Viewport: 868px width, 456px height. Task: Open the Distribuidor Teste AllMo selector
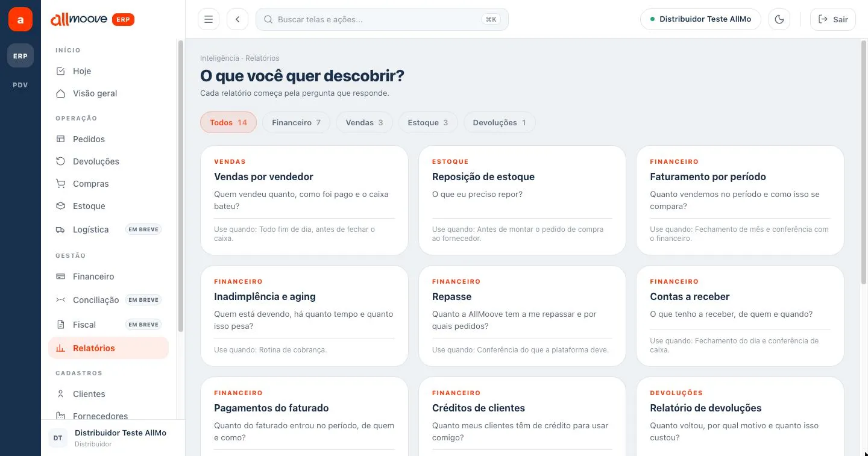tap(700, 19)
